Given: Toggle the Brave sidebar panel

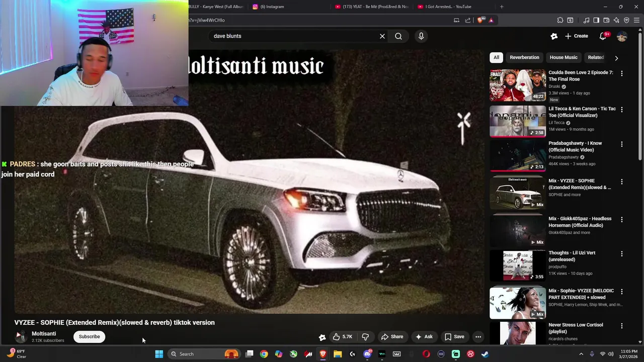Looking at the screenshot, I should 596,20.
